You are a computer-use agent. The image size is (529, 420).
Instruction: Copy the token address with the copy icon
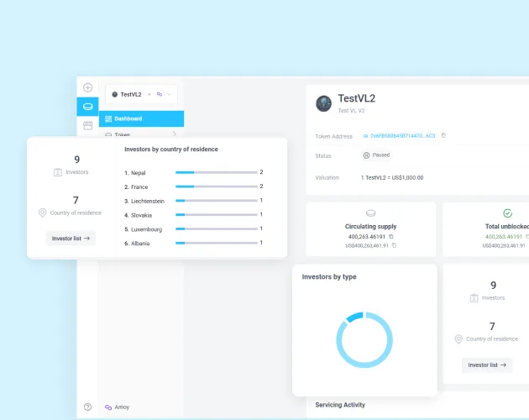443,135
